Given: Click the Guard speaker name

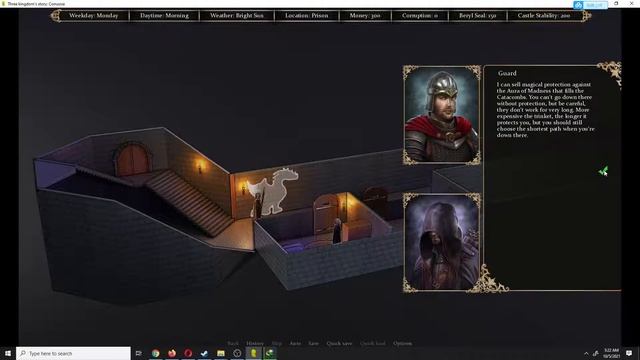Looking at the screenshot, I should click(x=507, y=73).
